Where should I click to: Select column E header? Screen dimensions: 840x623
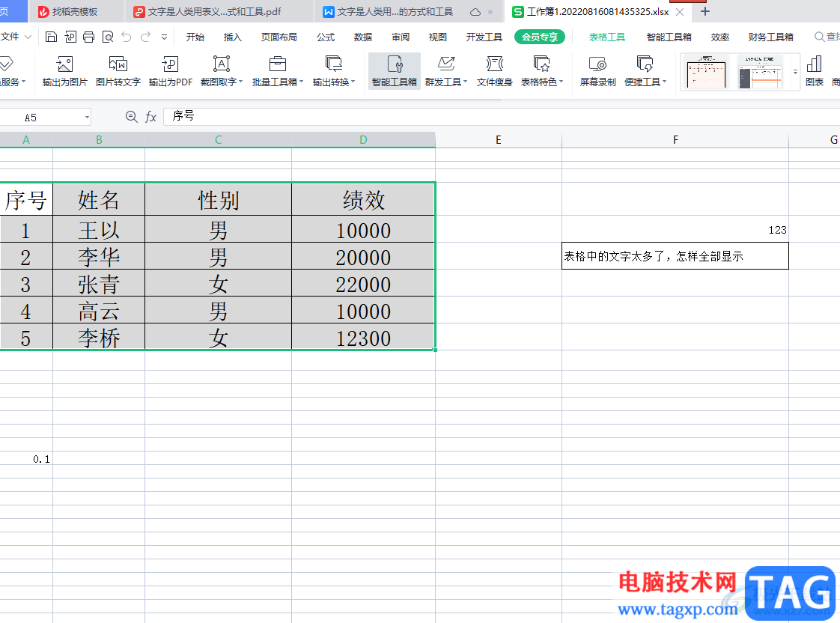[x=498, y=140]
